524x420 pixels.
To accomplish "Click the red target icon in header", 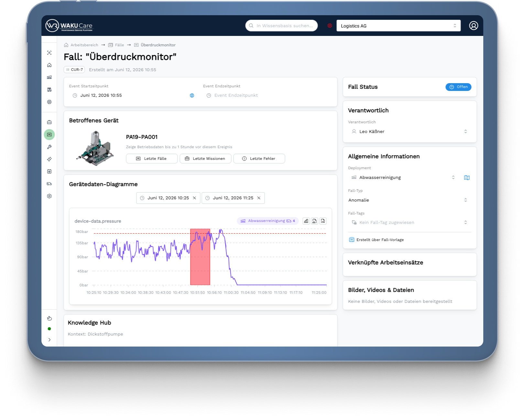I will tap(330, 26).
